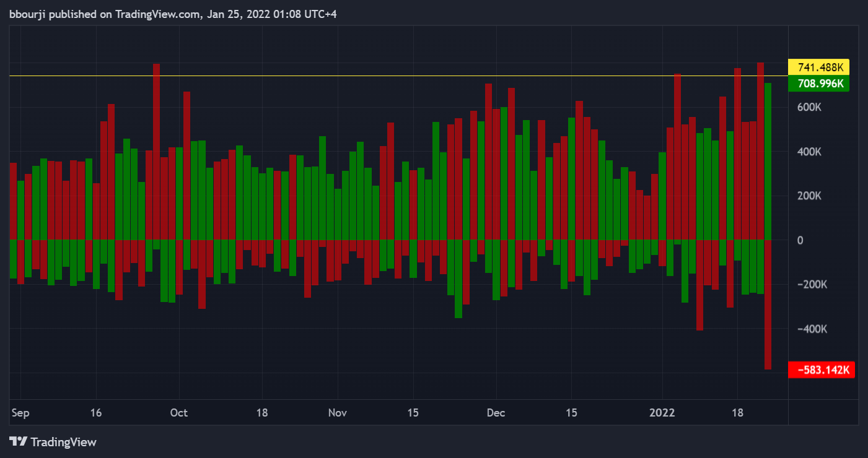Click the 400K axis label
868x458 pixels.
[809, 152]
